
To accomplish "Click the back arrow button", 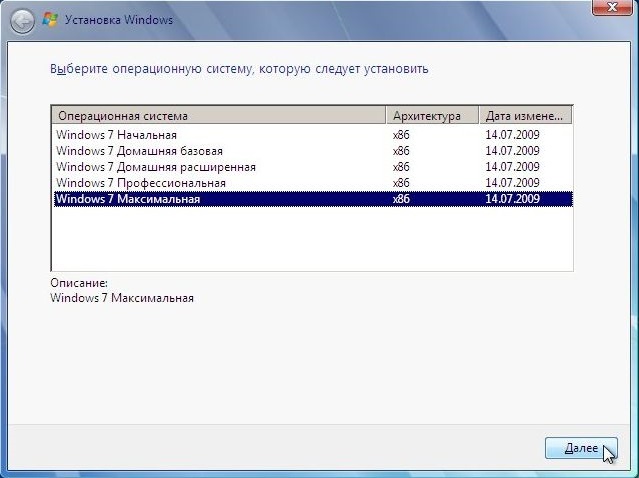I will click(x=22, y=21).
